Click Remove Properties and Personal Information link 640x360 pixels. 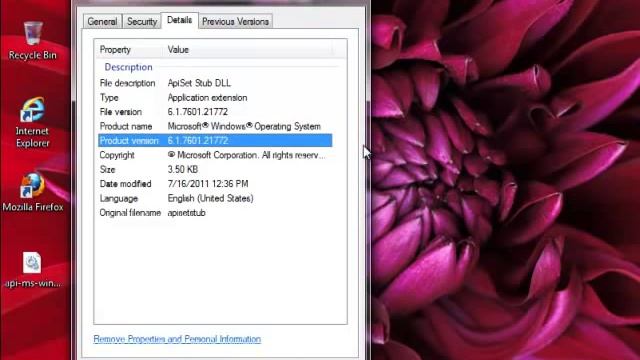[177, 339]
